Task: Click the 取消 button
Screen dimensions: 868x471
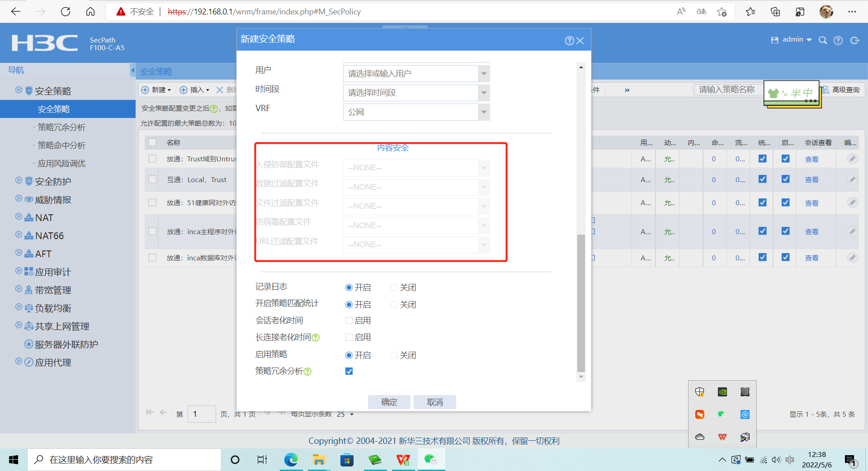Action: 435,402
